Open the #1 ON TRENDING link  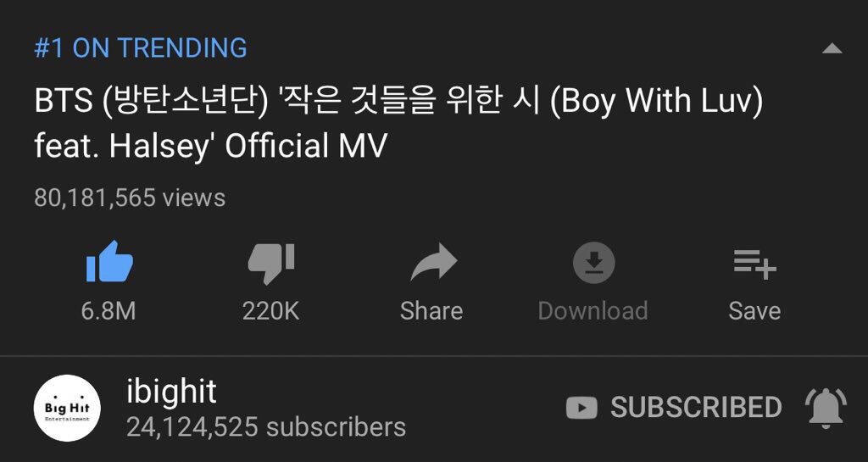141,48
